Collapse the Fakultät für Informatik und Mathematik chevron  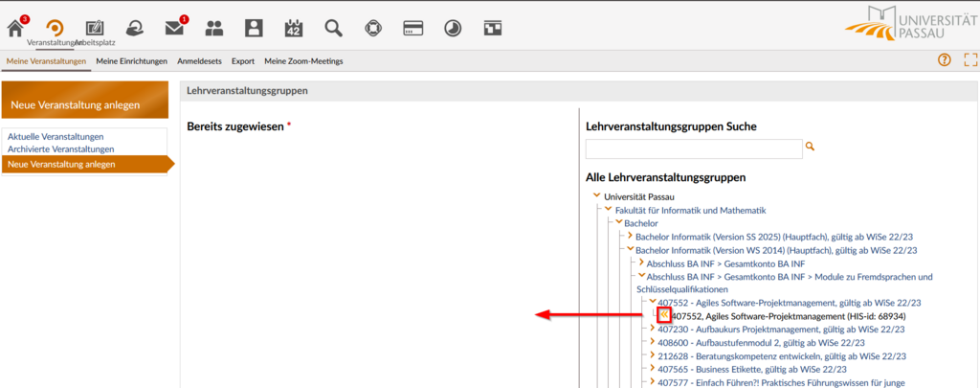click(x=608, y=209)
